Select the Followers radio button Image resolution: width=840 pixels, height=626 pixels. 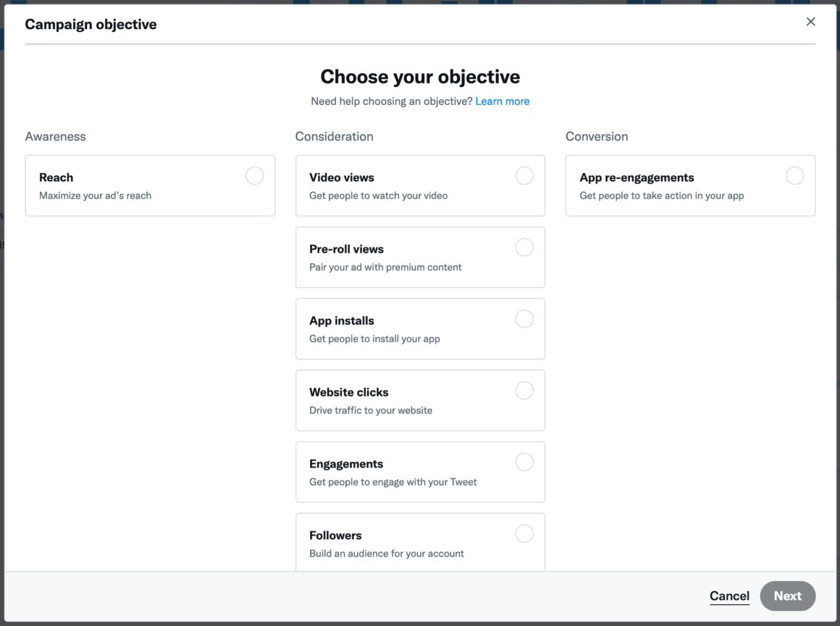pos(524,533)
